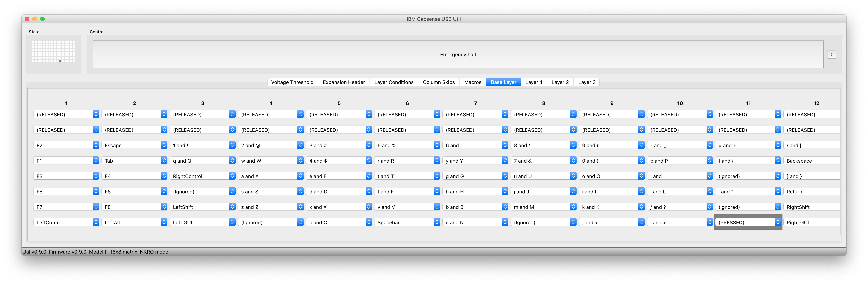Select the Column Skips tab

tap(439, 82)
